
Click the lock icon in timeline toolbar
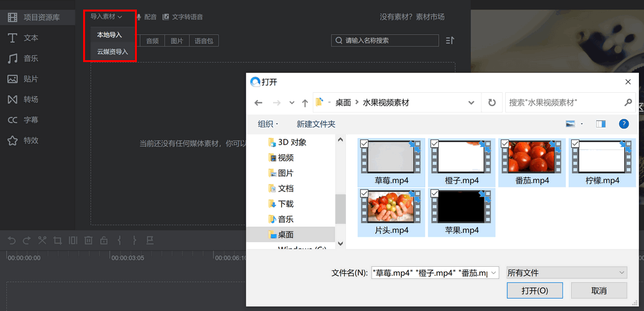(x=104, y=241)
